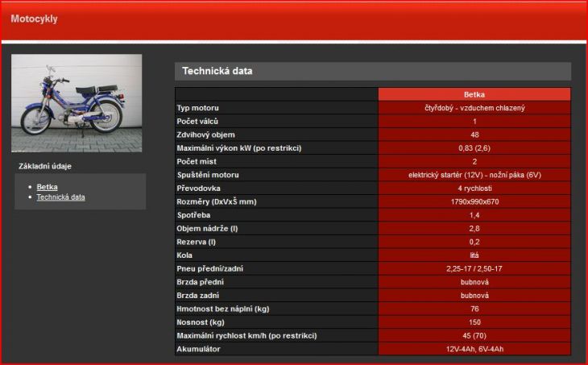Select the Spuštění motoru label
The height and width of the screenshot is (365, 588).
click(208, 175)
